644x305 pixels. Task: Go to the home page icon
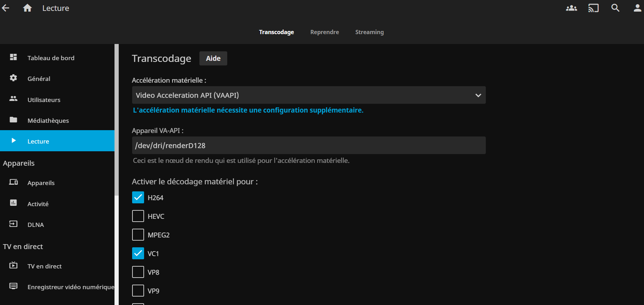[27, 8]
